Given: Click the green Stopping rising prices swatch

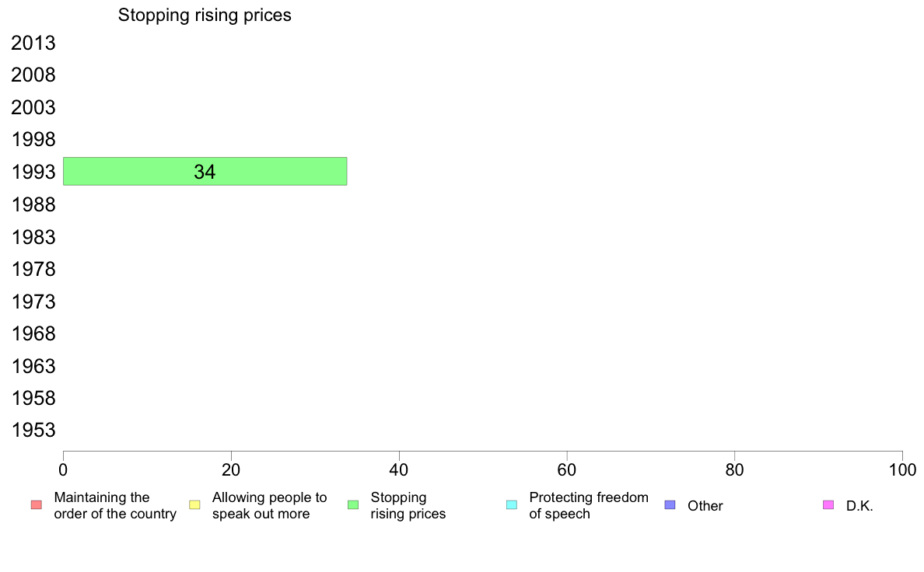Looking at the screenshot, I should point(353,505).
